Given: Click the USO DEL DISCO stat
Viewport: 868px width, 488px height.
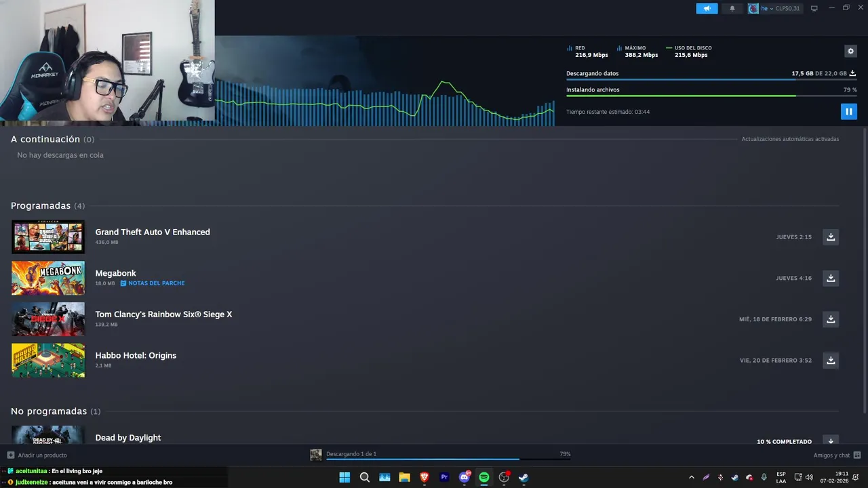Looking at the screenshot, I should click(689, 52).
